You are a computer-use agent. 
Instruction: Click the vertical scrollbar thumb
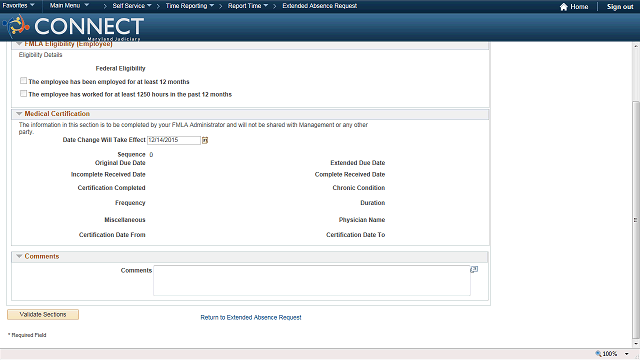(x=636, y=220)
